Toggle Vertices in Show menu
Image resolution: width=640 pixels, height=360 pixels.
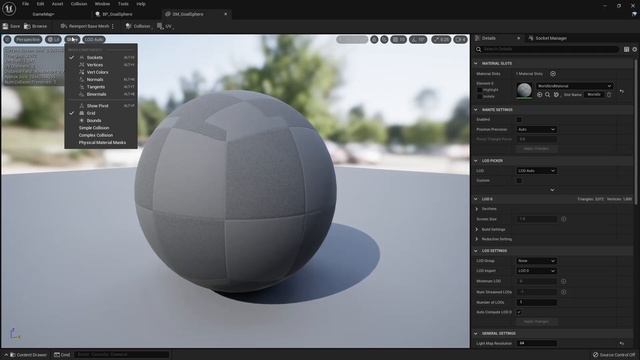[x=101, y=65]
